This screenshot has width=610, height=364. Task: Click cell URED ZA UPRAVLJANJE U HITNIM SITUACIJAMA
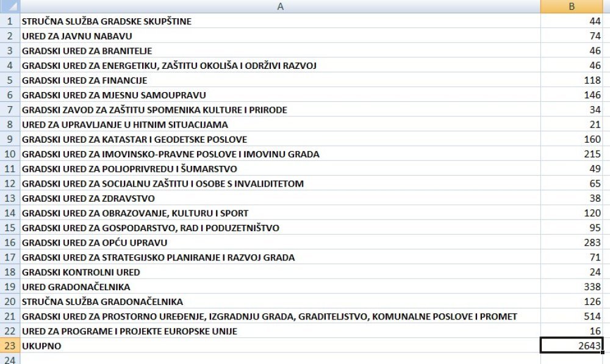coord(280,124)
